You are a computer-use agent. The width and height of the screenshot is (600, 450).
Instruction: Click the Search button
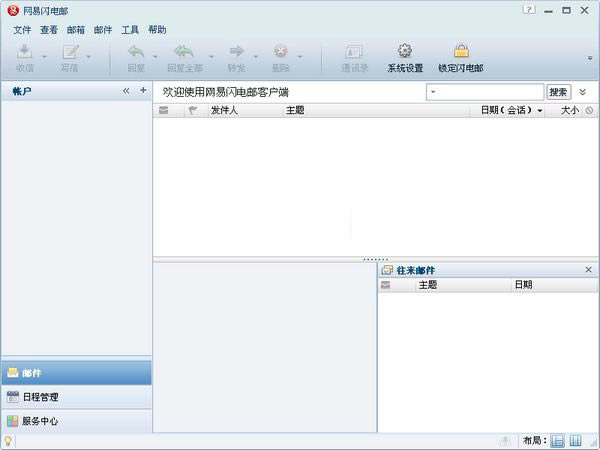click(x=558, y=92)
